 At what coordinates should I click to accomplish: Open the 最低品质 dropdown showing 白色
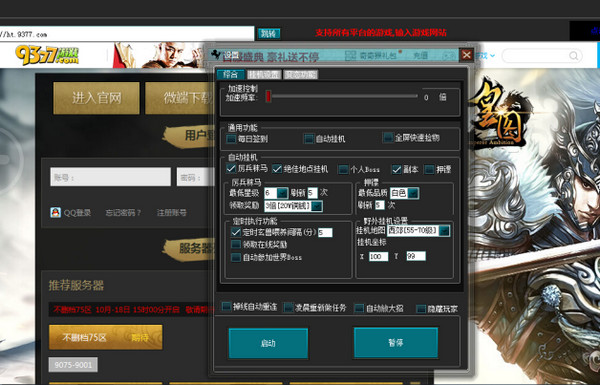tap(413, 193)
